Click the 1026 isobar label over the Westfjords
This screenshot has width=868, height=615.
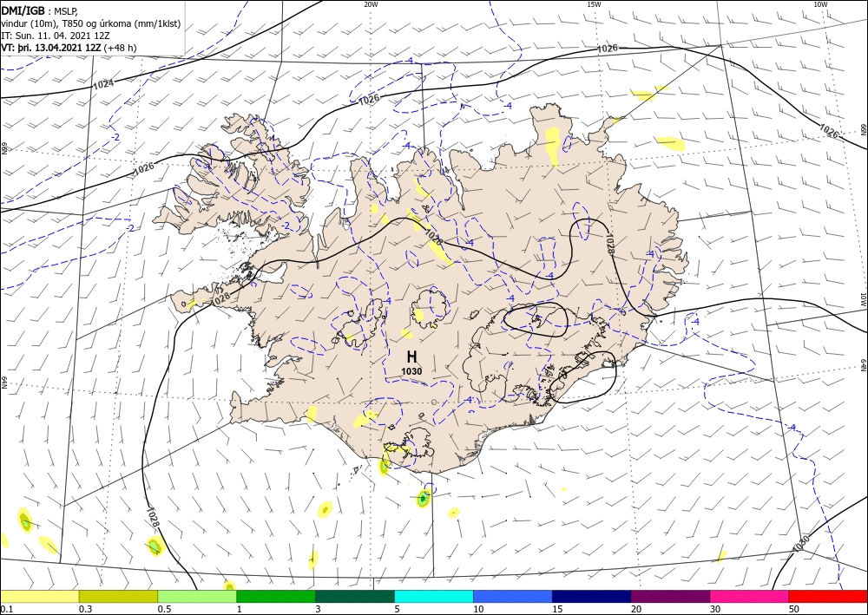coord(143,170)
